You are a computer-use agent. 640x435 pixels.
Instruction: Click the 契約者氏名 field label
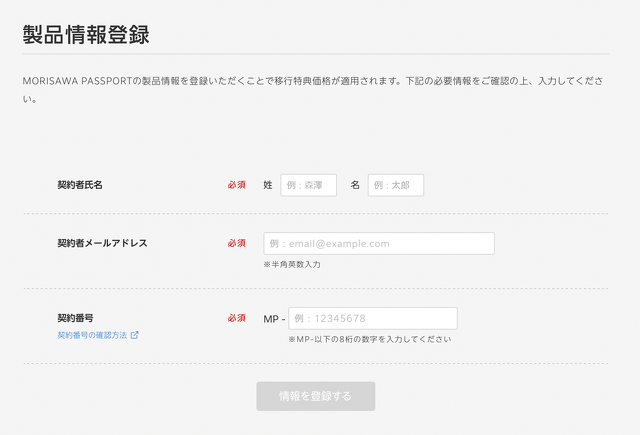(80, 185)
